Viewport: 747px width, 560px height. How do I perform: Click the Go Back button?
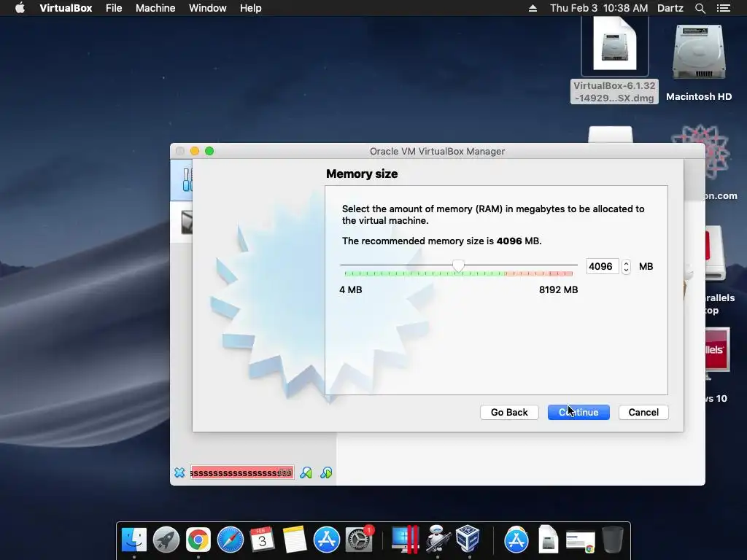tap(509, 413)
